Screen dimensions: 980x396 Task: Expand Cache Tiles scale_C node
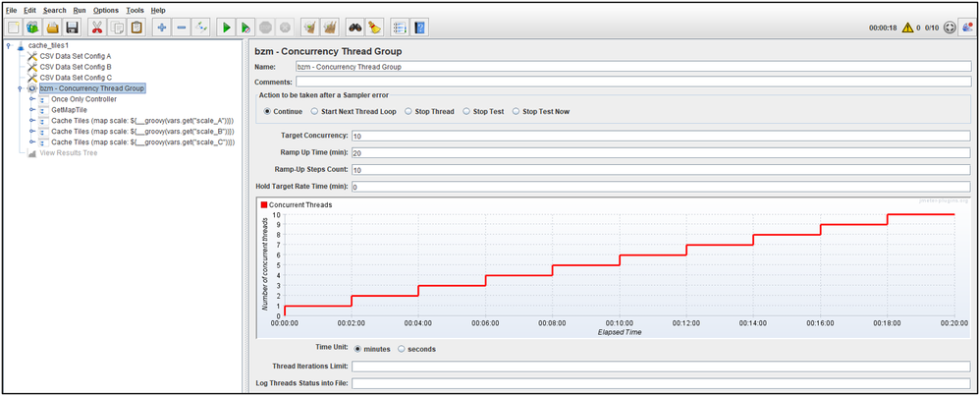[x=31, y=142]
